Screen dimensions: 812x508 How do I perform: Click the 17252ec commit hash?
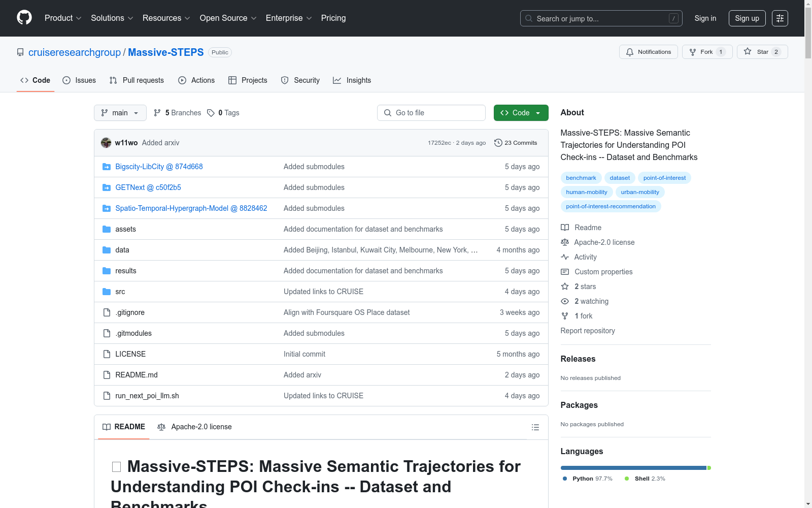(x=439, y=143)
